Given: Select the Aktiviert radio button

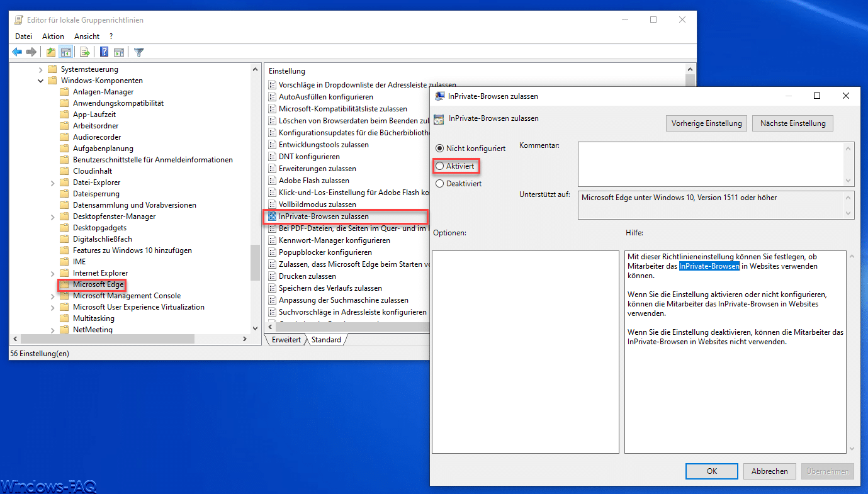Looking at the screenshot, I should [x=439, y=166].
